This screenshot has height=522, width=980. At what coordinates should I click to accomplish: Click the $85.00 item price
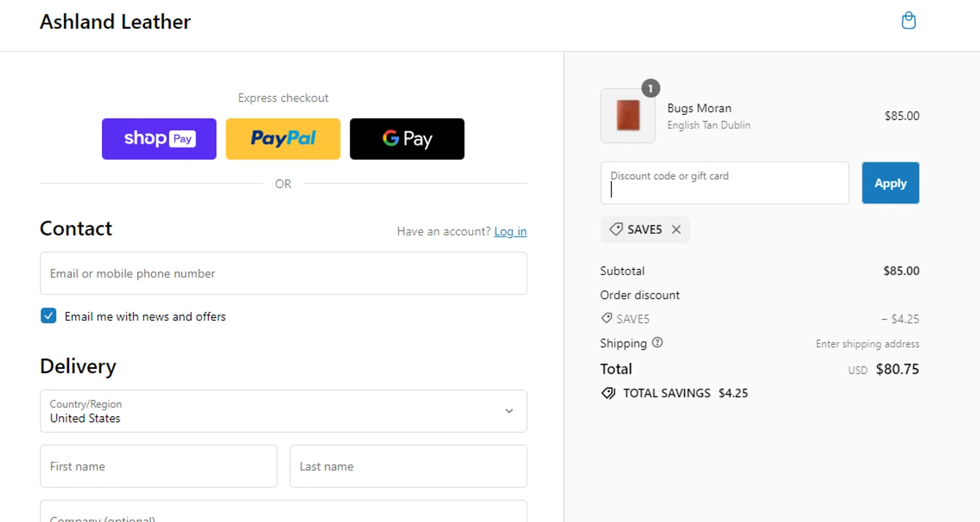pos(902,116)
